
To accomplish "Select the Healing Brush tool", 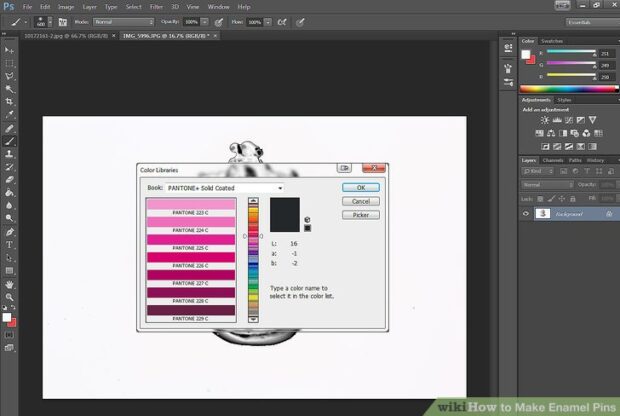I will pos(9,128).
